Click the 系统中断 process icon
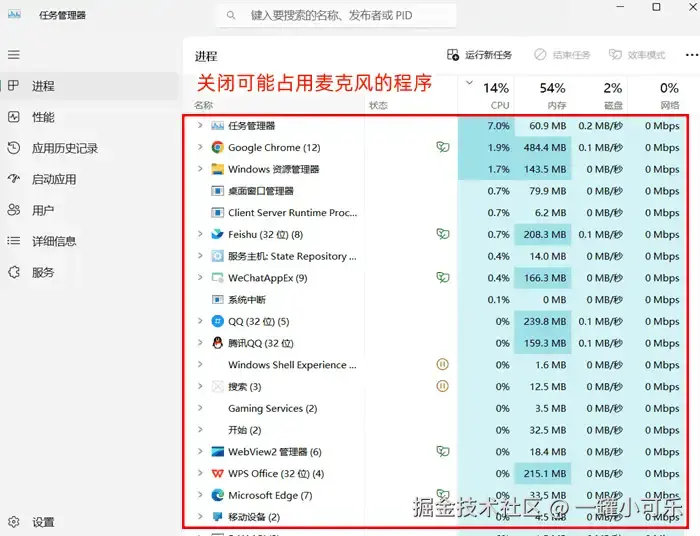The width and height of the screenshot is (700, 536). coord(217,299)
